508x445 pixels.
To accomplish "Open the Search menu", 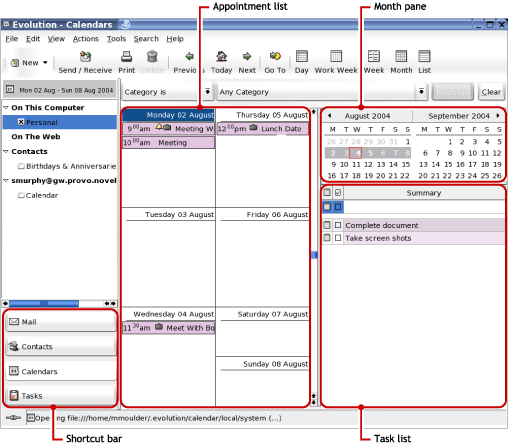I will pos(146,39).
